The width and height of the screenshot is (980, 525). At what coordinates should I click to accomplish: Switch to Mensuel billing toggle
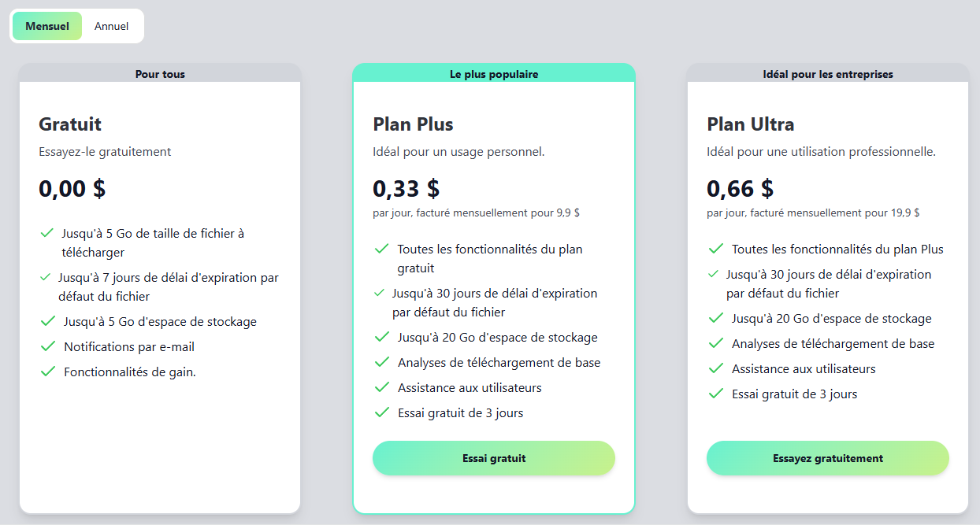[47, 26]
